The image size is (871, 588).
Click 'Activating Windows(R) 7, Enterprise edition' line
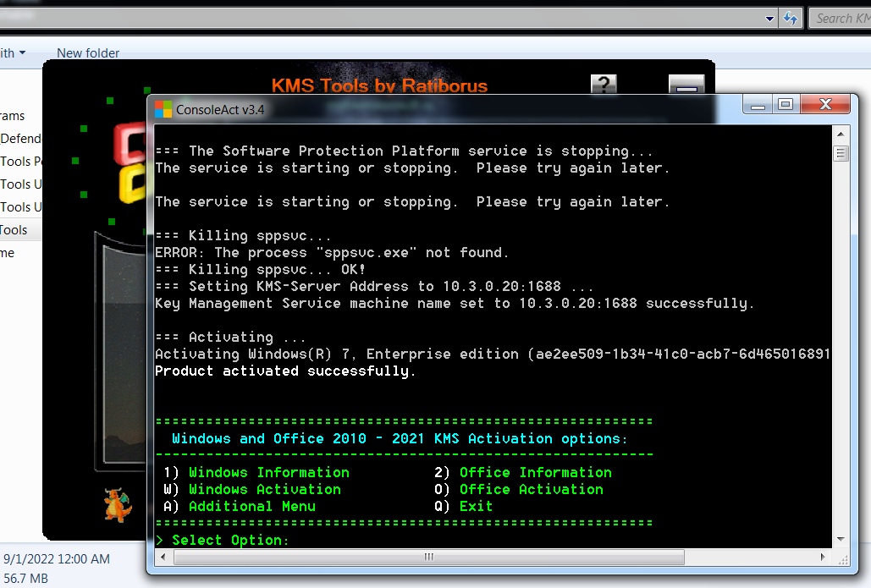click(493, 354)
